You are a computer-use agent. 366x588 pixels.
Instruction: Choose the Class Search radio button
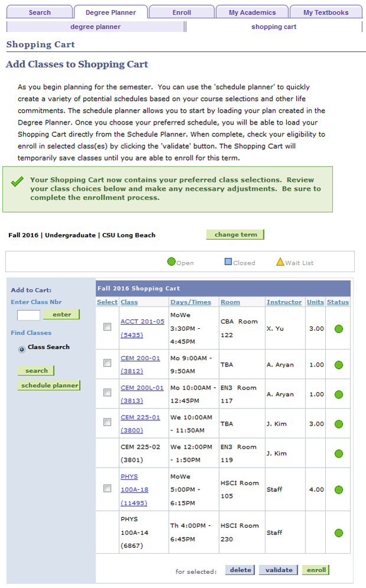[22, 349]
